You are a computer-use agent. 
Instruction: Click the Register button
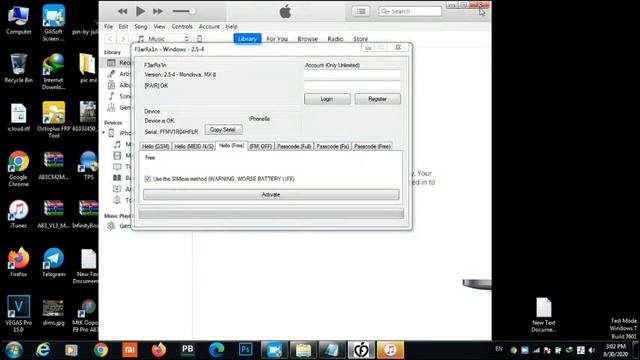[x=378, y=99]
